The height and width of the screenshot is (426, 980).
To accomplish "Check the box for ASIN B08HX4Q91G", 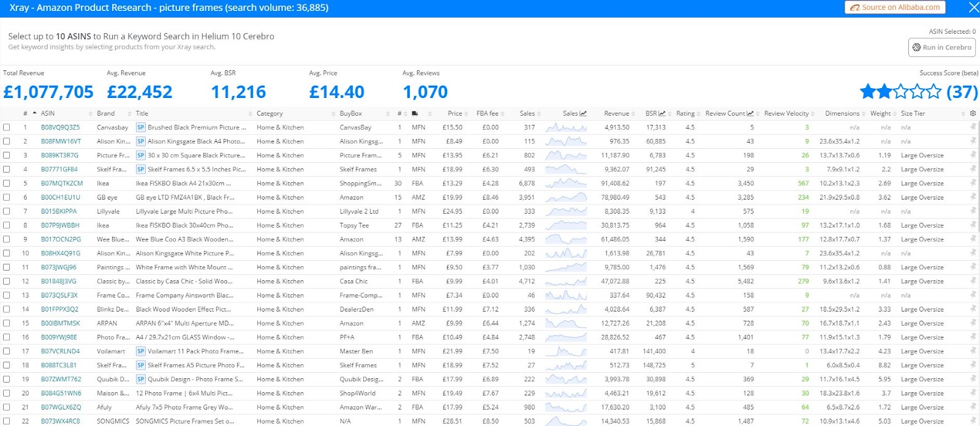I will pyautogui.click(x=6, y=253).
